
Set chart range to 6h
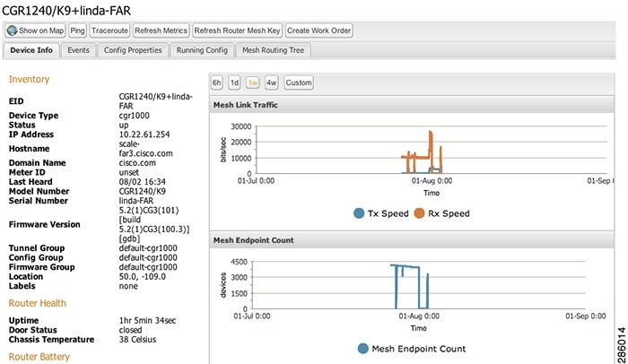pos(217,82)
